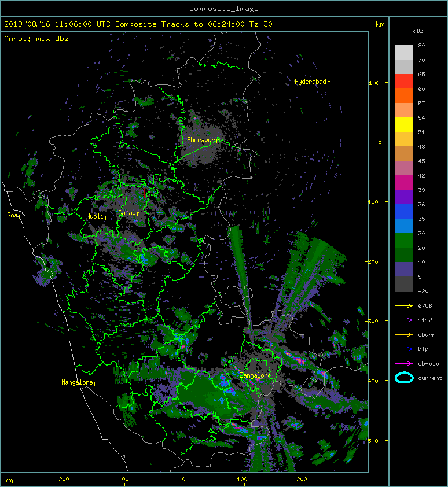Image resolution: width=448 pixels, height=487 pixels.
Task: Click the purple 111V arrow symbol in legend
Action: tap(404, 320)
